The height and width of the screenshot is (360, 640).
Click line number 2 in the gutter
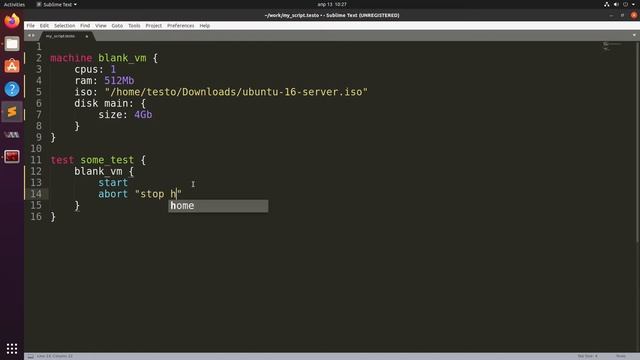39,58
